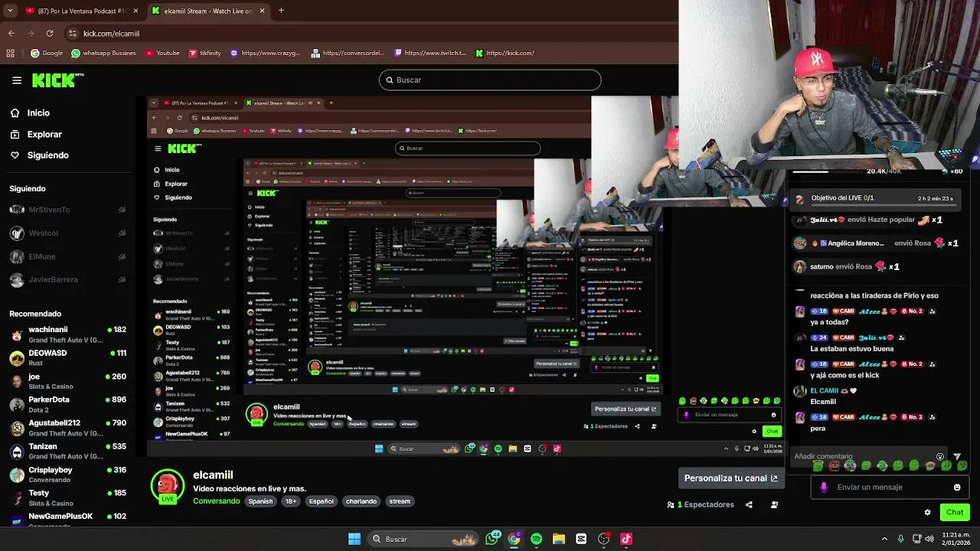Image resolution: width=980 pixels, height=551 pixels.
Task: Click the green Chat button
Action: [955, 512]
